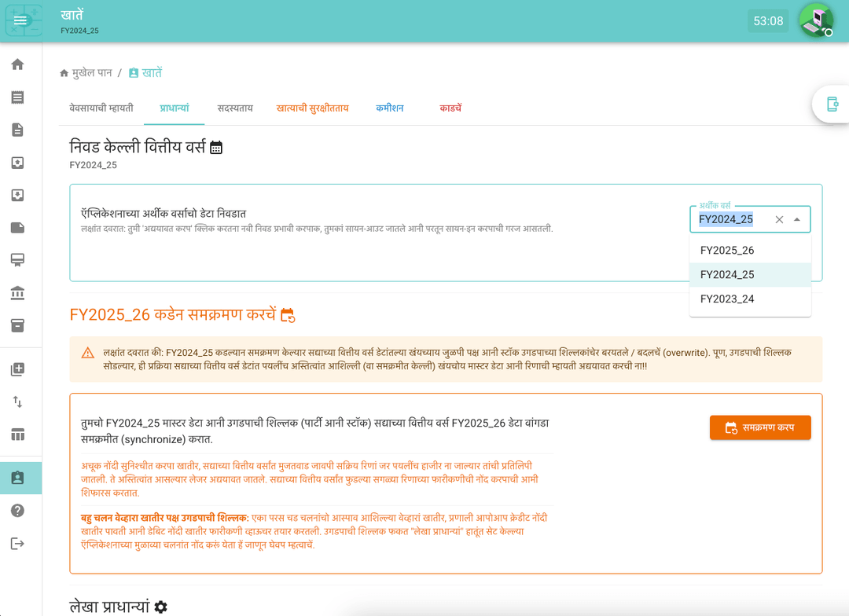Collapse the financial year dropdown arrow

point(797,220)
